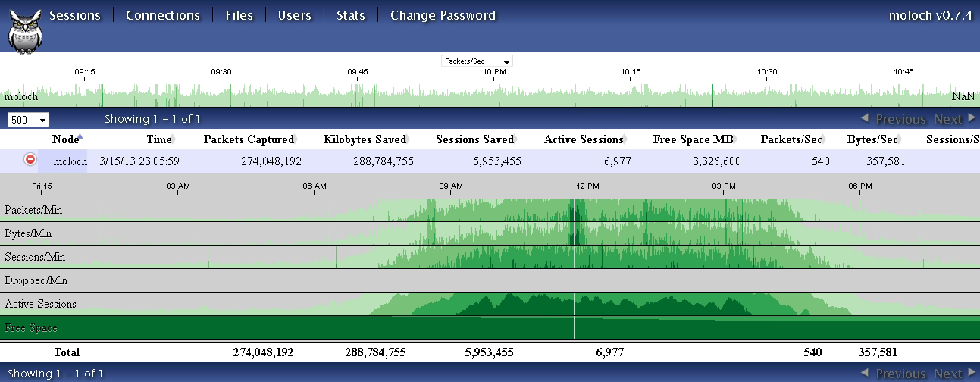
Task: Open the 500 rows-per-page dropdown
Action: [28, 120]
